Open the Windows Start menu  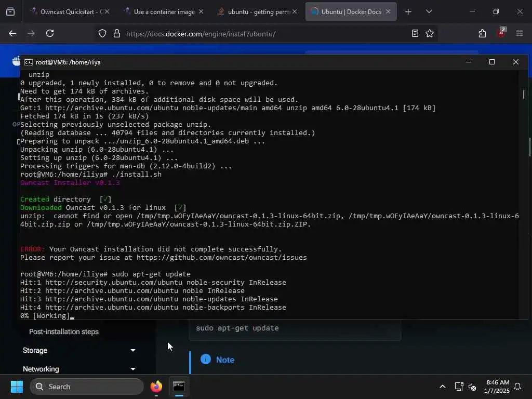click(x=17, y=387)
